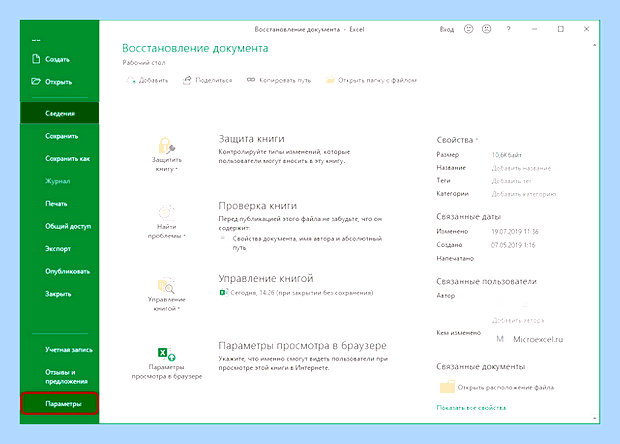The width and height of the screenshot is (620, 444).
Task: Click the Поделиться button label
Action: coord(214,80)
